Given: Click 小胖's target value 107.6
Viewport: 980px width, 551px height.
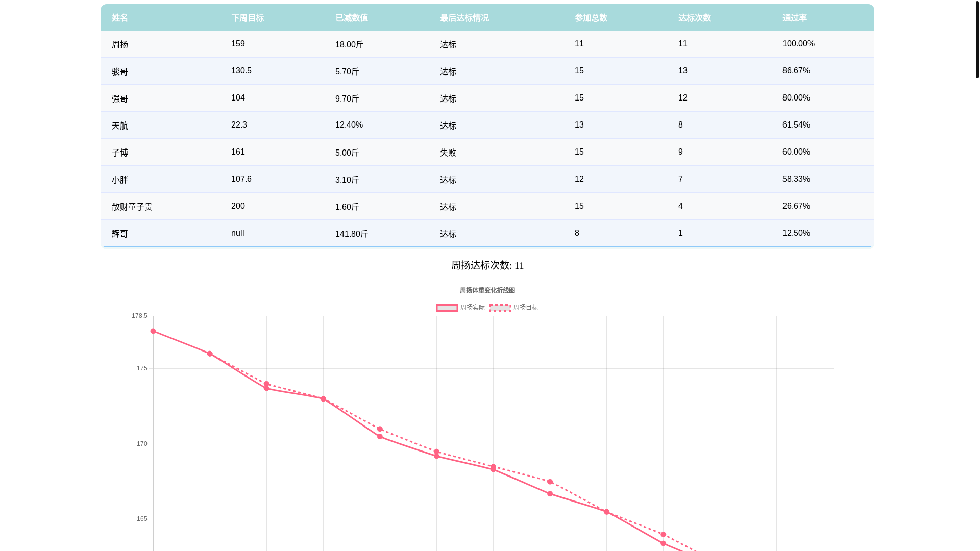Looking at the screenshot, I should pyautogui.click(x=241, y=179).
